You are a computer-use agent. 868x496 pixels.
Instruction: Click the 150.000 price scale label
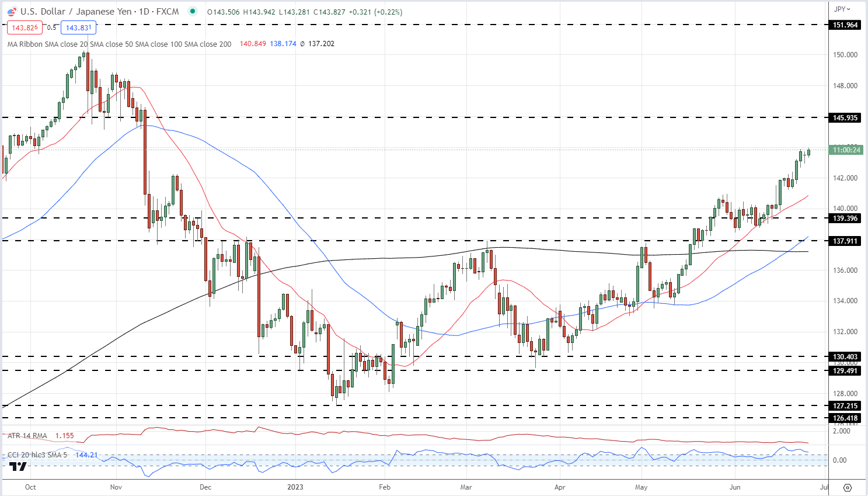[845, 55]
